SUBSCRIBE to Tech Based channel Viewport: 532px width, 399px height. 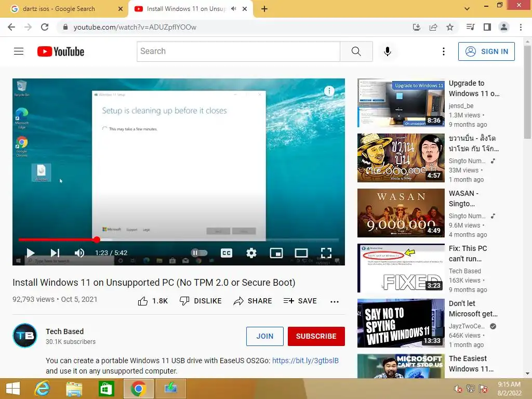[316, 336]
